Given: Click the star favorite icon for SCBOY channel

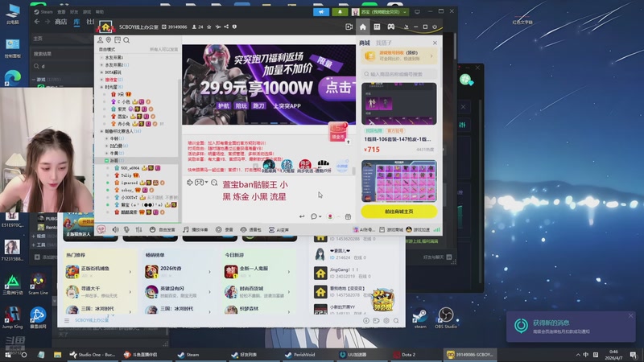Looking at the screenshot, I should 209,27.
